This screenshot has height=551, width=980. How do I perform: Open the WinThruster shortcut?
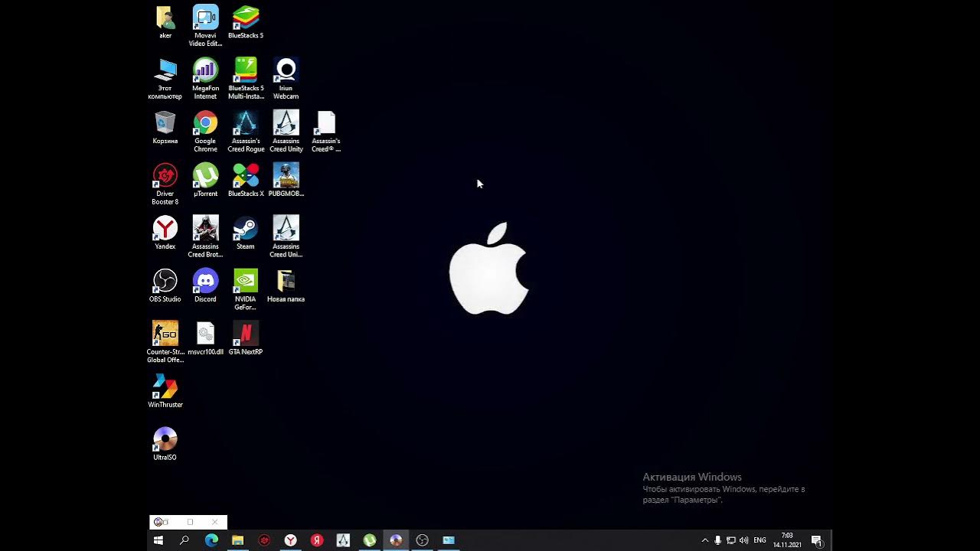pyautogui.click(x=165, y=392)
